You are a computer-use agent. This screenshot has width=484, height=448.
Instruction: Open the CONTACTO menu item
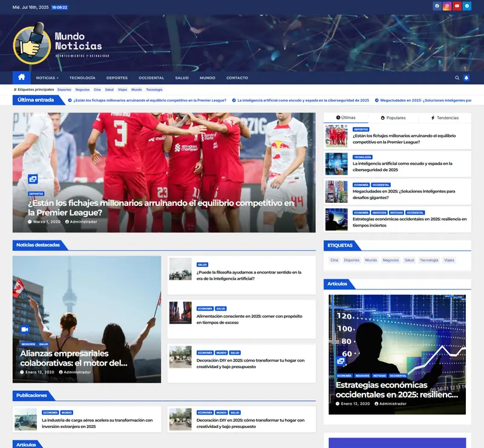tap(237, 77)
